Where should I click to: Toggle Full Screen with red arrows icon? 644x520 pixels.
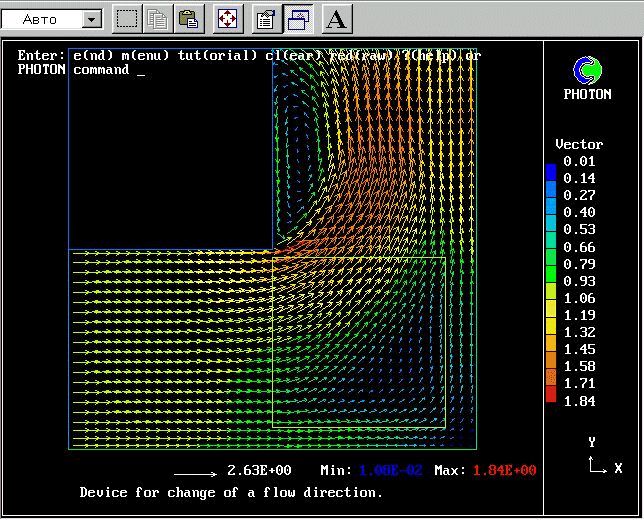pyautogui.click(x=228, y=19)
